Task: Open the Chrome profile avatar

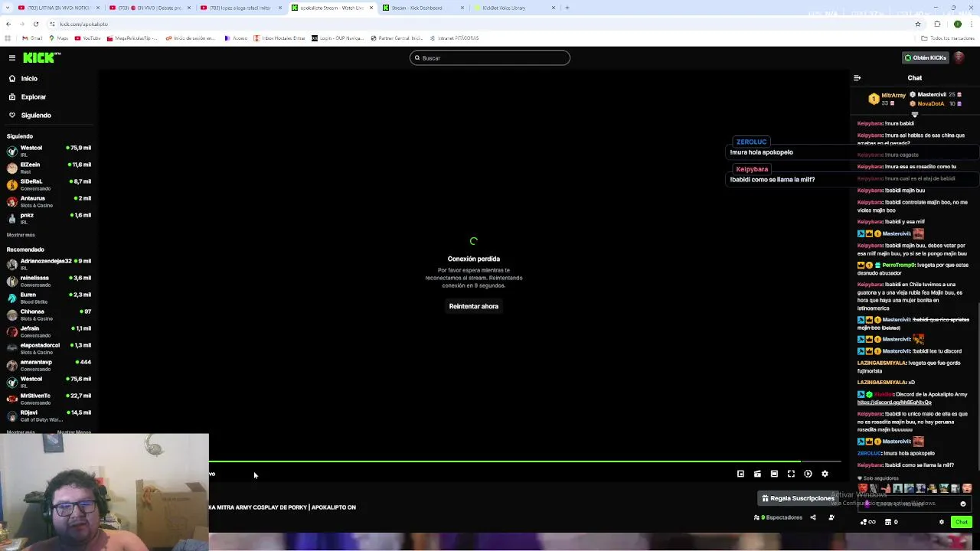Action: (957, 24)
